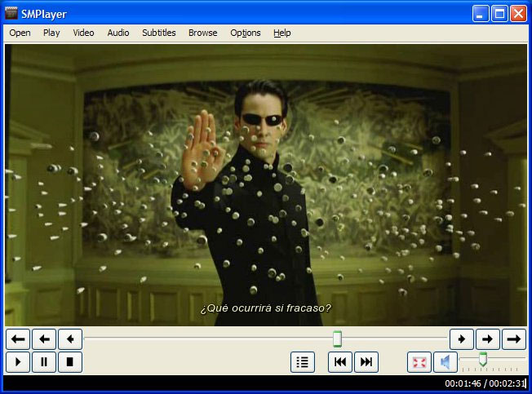Image resolution: width=532 pixels, height=394 pixels.
Task: Rewind with the largest left arrow
Action: pyautogui.click(x=18, y=339)
